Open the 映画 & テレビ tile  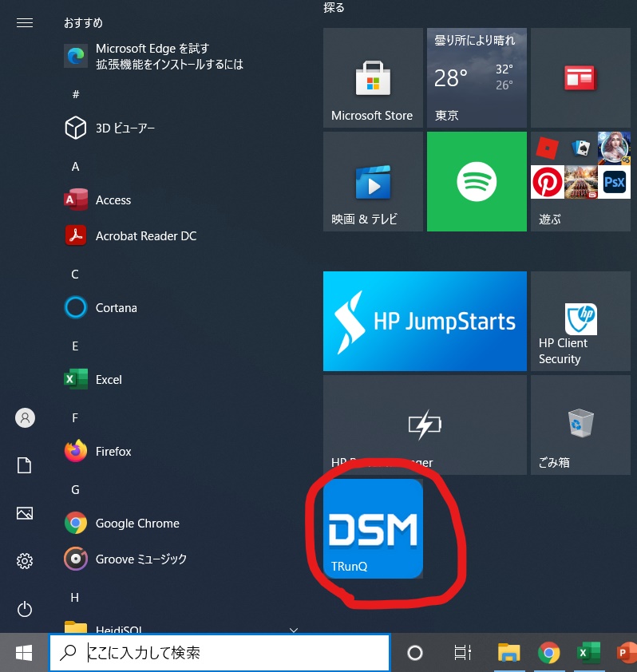tap(373, 181)
